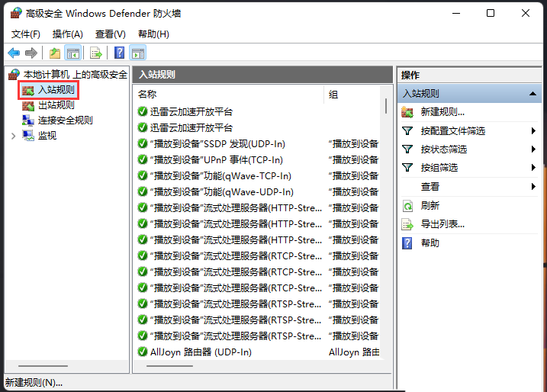This screenshot has width=547, height=392.
Task: Click the back arrow toolbar icon
Action: point(14,53)
